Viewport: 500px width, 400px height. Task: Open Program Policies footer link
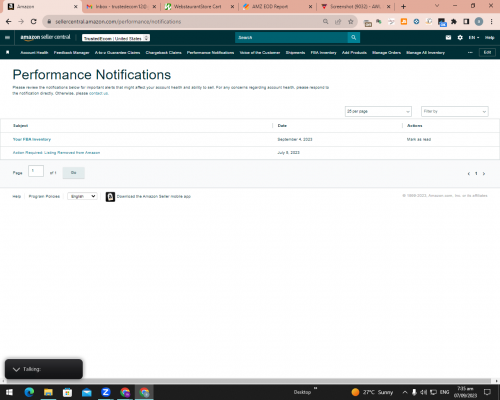click(44, 196)
